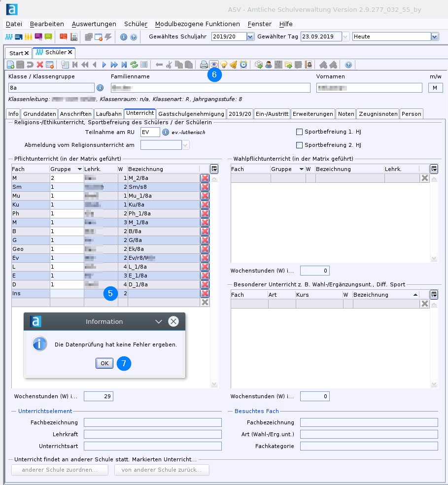Click the alarm clock toolbar icon
Viewport: 448px width, 485px height.
coord(243,65)
